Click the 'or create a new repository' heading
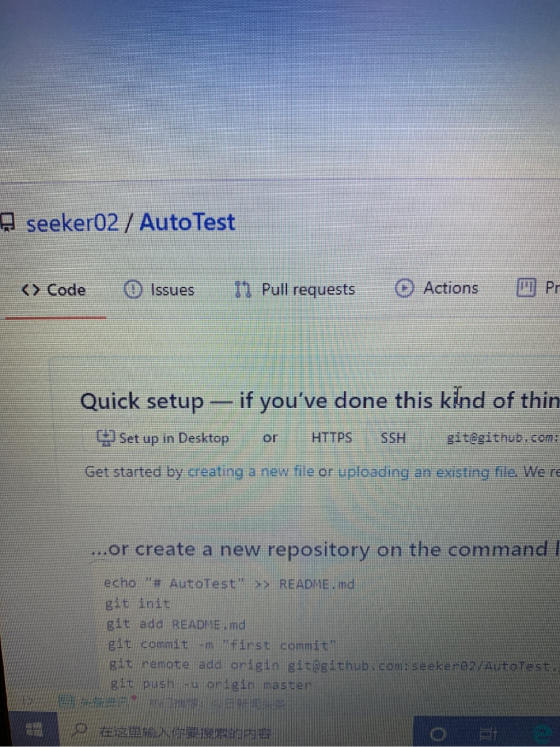 (x=325, y=549)
